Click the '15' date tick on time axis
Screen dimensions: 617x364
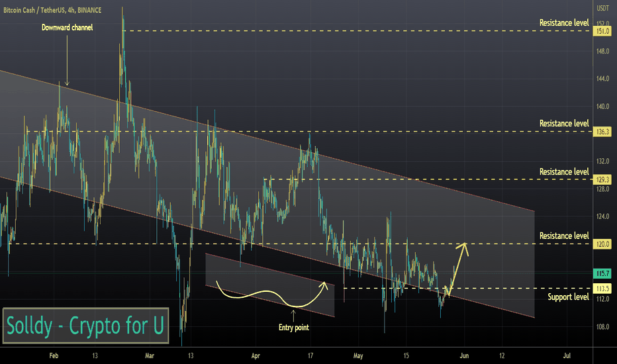click(x=406, y=356)
